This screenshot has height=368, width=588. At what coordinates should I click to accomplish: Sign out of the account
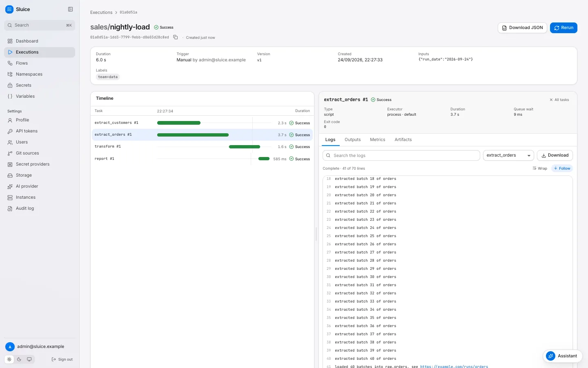tap(62, 359)
